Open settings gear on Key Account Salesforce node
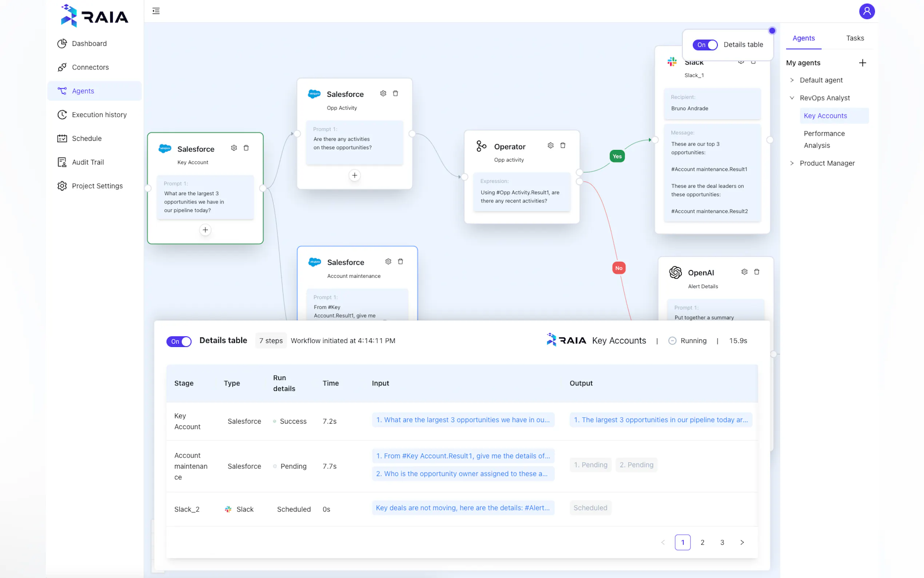This screenshot has height=578, width=924. coord(234,148)
